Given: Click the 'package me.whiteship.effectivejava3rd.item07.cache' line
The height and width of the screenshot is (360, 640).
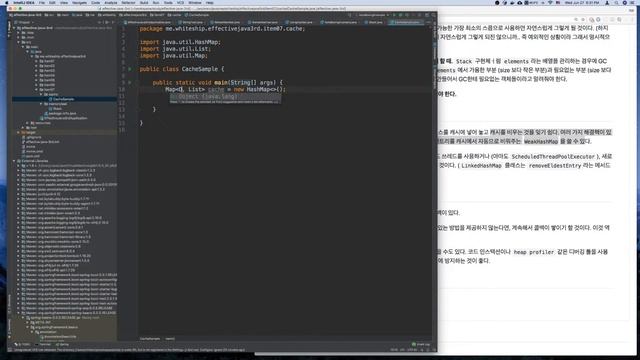Looking at the screenshot, I should click(222, 29).
